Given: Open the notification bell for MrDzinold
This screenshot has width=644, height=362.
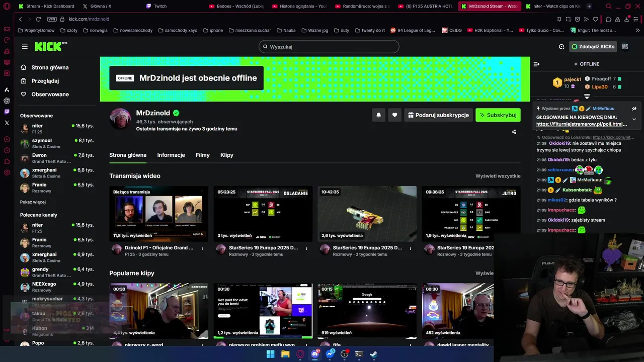Looking at the screenshot, I should (379, 115).
